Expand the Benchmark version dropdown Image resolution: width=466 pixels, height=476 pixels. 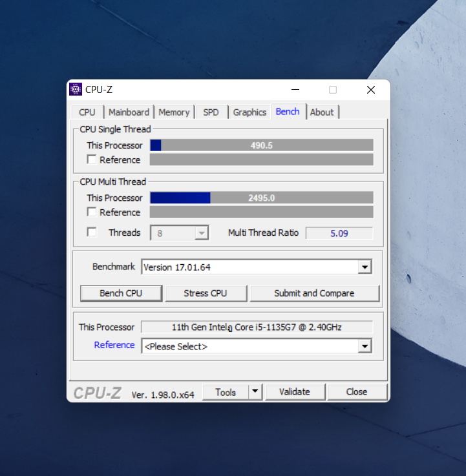(x=365, y=267)
